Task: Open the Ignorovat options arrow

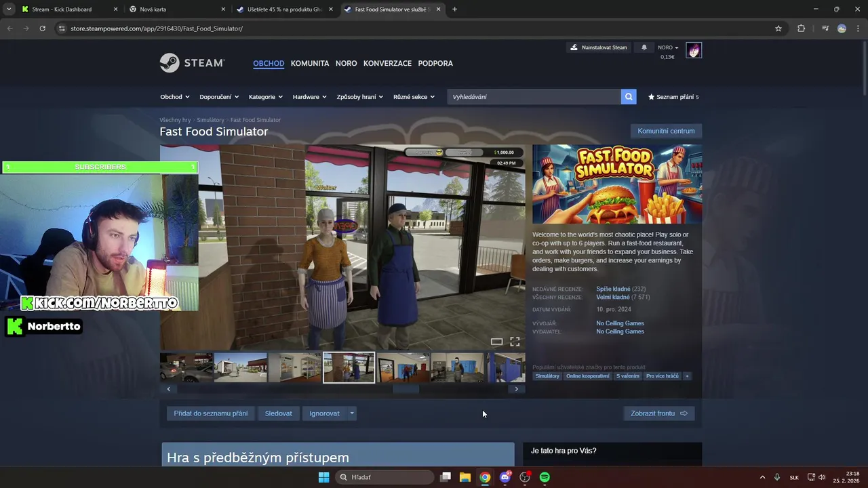Action: point(351,413)
